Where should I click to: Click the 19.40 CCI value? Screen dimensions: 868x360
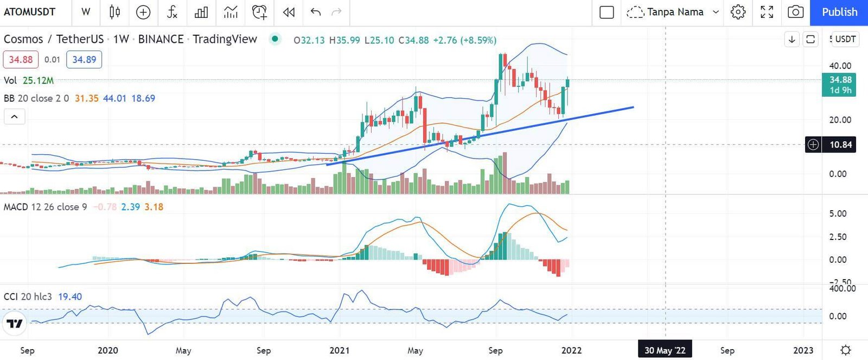(70, 296)
